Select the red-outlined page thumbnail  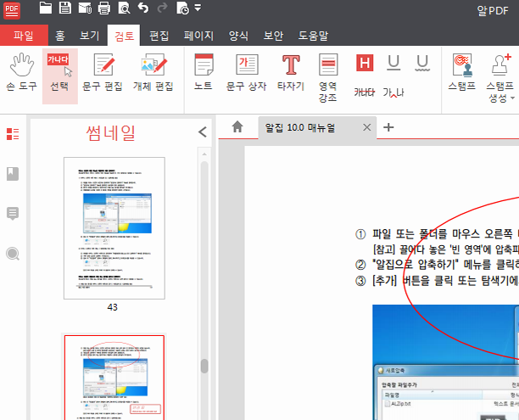click(x=114, y=378)
